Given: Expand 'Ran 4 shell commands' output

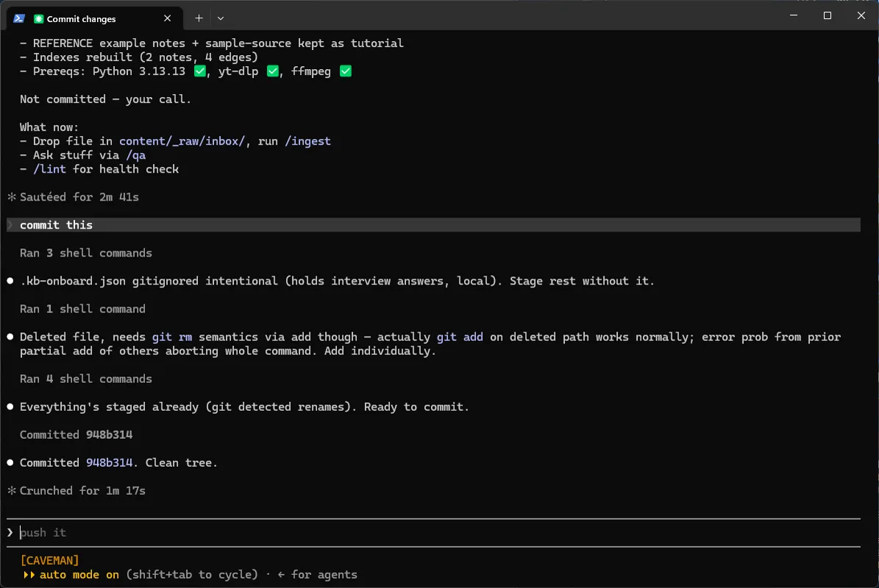Looking at the screenshot, I should 86,379.
